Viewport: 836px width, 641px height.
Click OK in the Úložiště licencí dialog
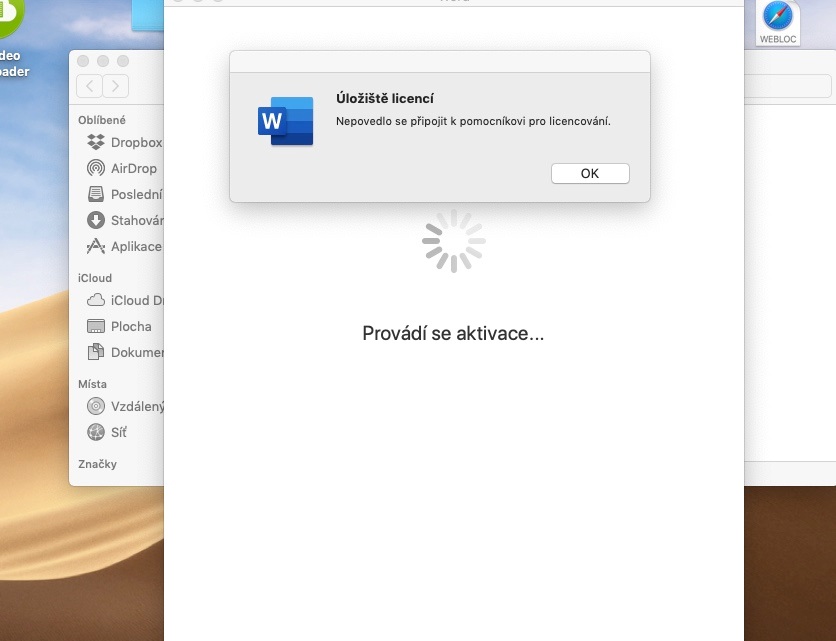click(x=590, y=173)
